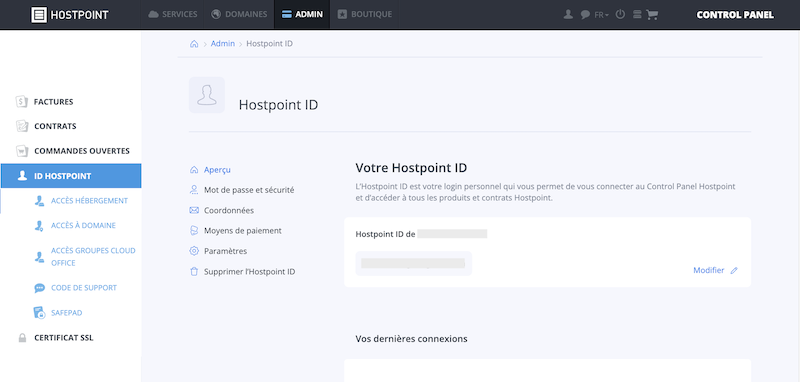
Task: Click the Aperçu home icon
Action: (194, 170)
